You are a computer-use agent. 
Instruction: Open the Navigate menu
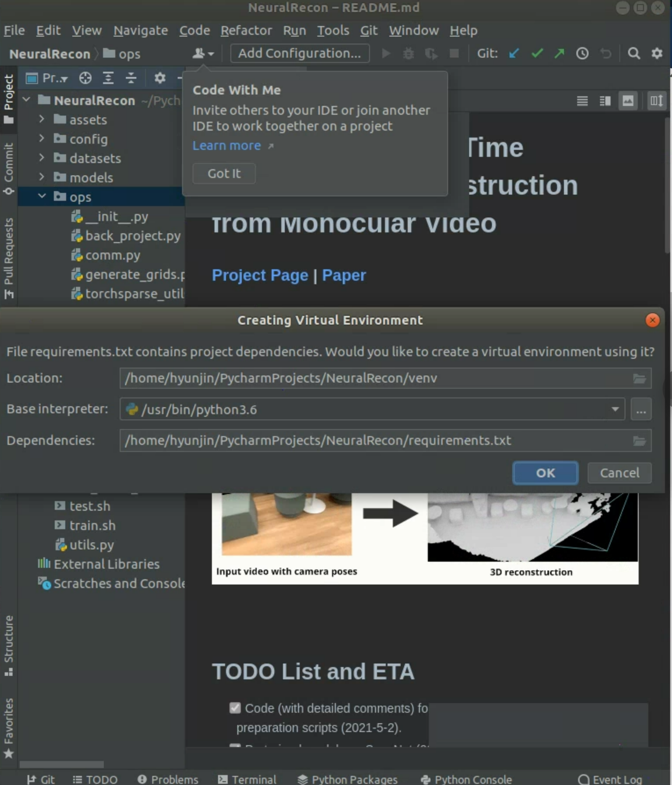140,30
